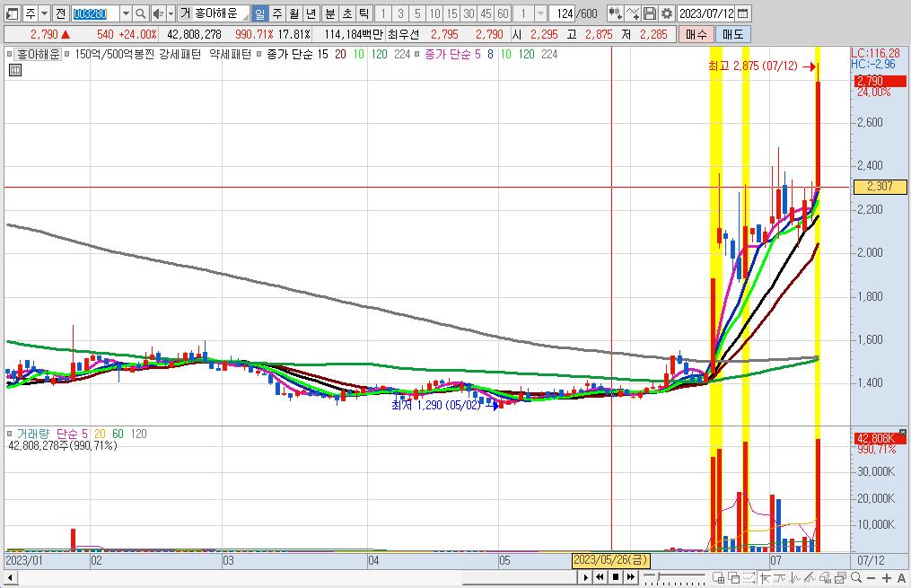Click the 전 button
This screenshot has height=588, width=911.
pos(60,13)
